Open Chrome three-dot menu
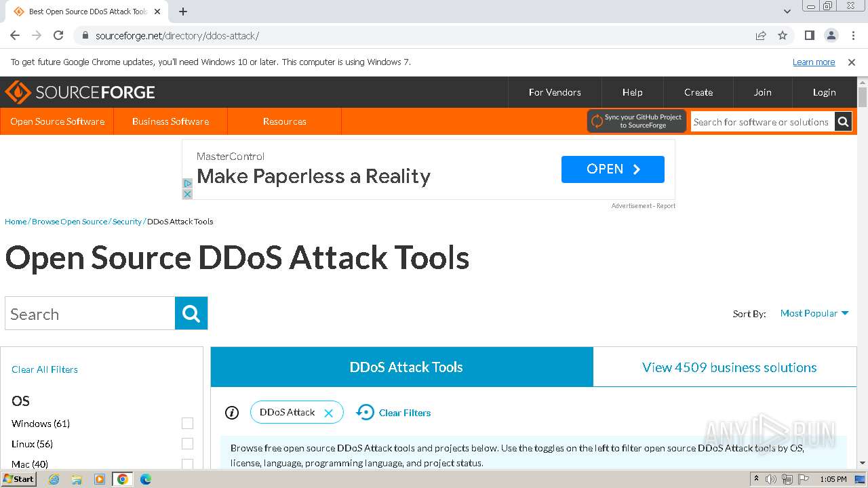Viewport: 868px width, 488px height. (x=852, y=35)
